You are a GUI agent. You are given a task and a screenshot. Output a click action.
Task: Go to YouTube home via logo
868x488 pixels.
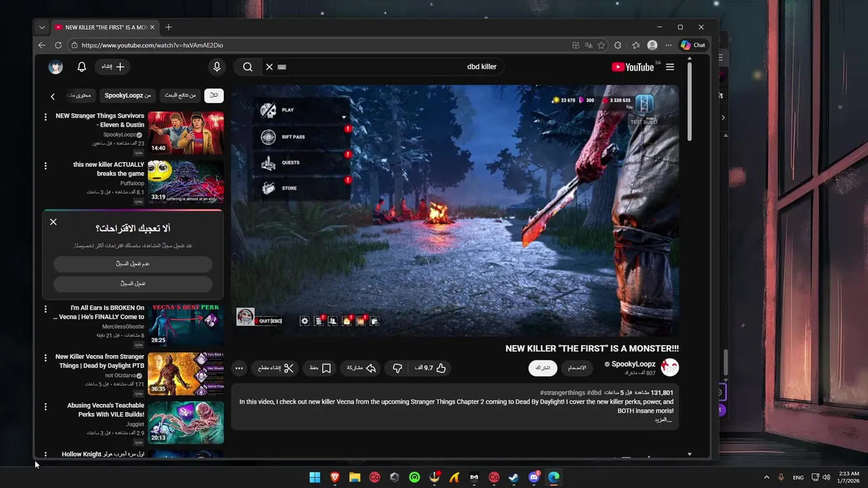tap(632, 66)
